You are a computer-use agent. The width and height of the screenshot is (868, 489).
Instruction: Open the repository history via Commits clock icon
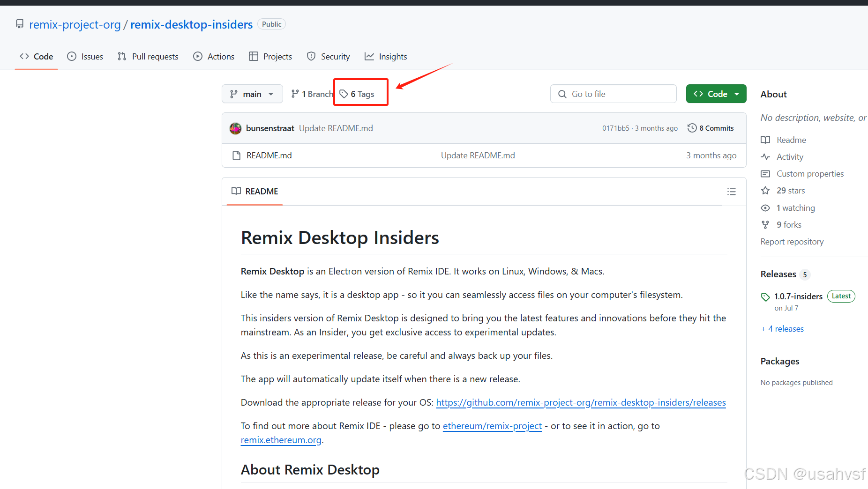coord(692,127)
